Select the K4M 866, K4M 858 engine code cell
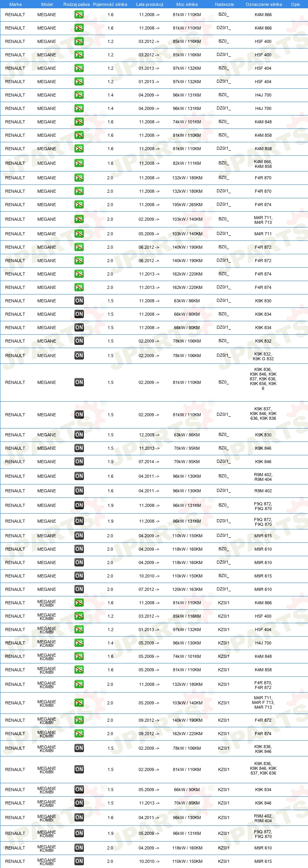 tap(263, 164)
